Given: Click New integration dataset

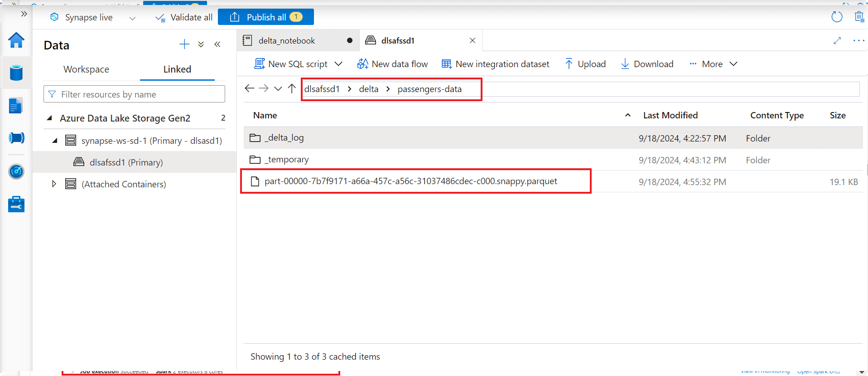Looking at the screenshot, I should [x=495, y=64].
